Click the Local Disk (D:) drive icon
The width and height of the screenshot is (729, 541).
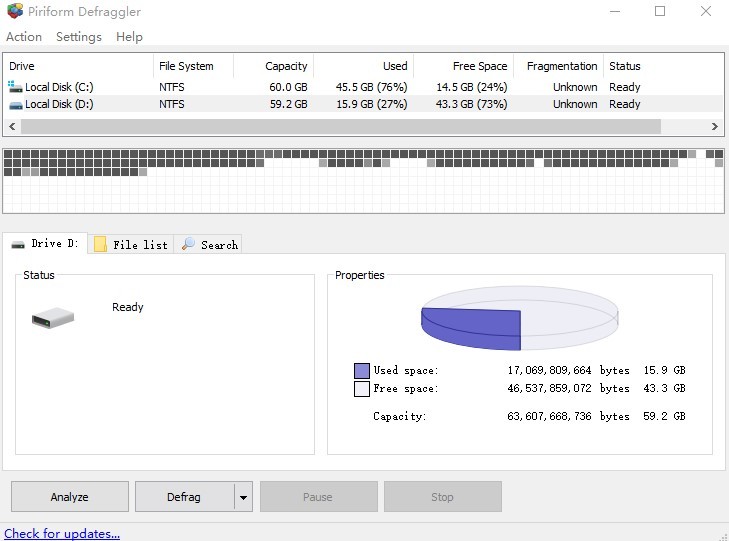(15, 104)
